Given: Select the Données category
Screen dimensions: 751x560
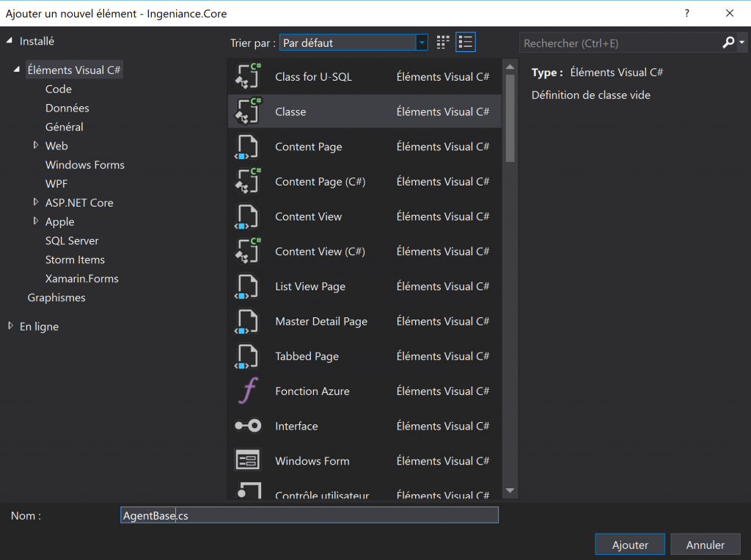Looking at the screenshot, I should (x=67, y=108).
